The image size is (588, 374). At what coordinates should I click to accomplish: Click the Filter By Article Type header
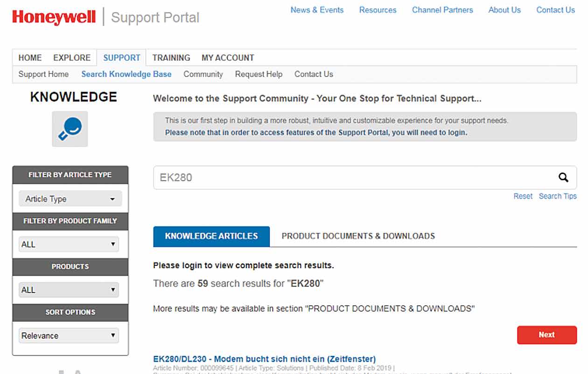pyautogui.click(x=70, y=175)
